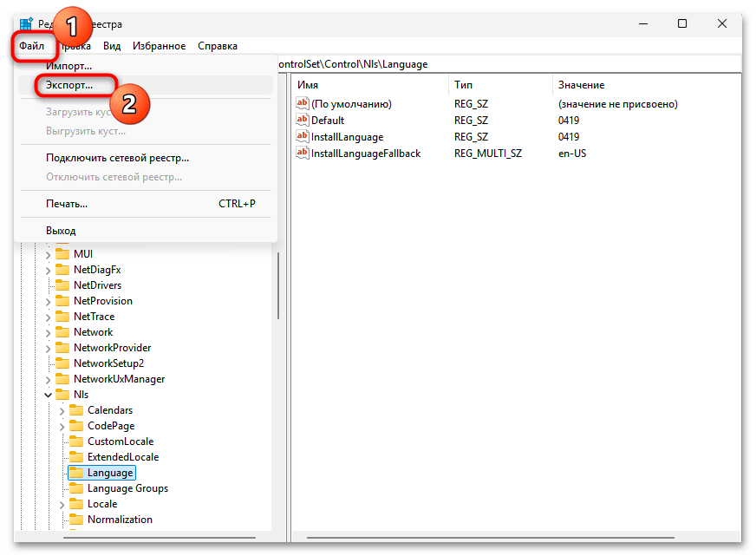756x556 pixels.
Task: Click the InstallLanguageFallback value icon
Action: click(303, 154)
